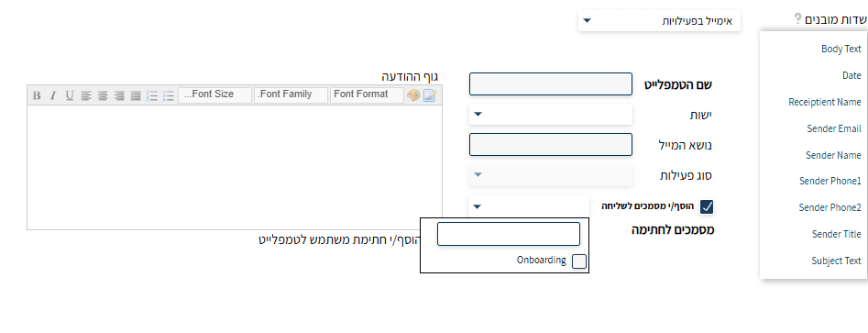Underline the selected text
The width and height of the screenshot is (868, 333).
[x=69, y=95]
